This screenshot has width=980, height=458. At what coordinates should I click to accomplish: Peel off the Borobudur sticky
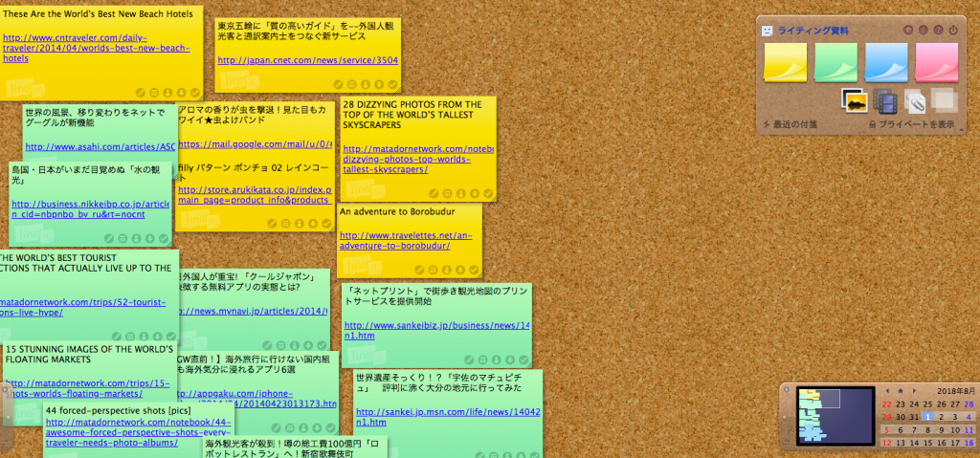(474, 270)
